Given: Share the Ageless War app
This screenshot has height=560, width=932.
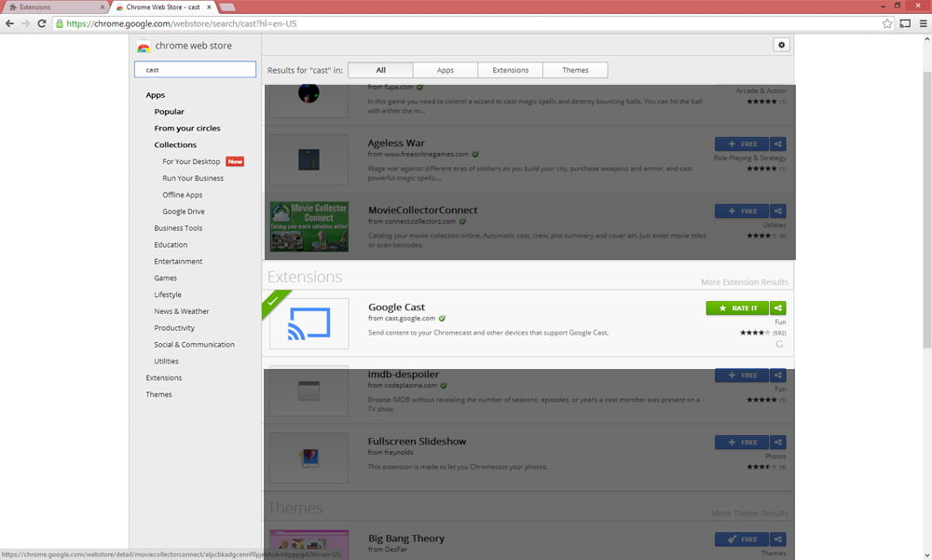Looking at the screenshot, I should point(779,144).
